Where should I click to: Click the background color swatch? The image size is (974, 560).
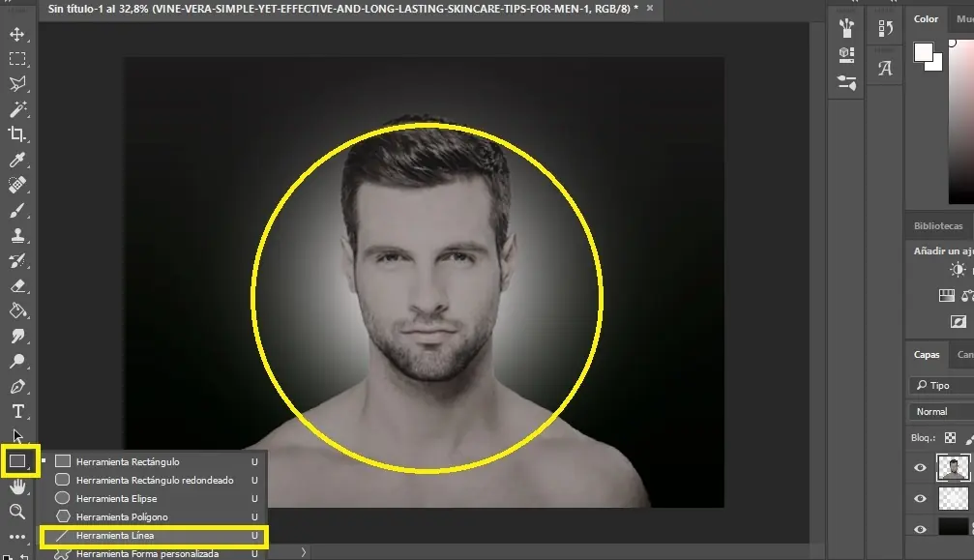(x=936, y=65)
